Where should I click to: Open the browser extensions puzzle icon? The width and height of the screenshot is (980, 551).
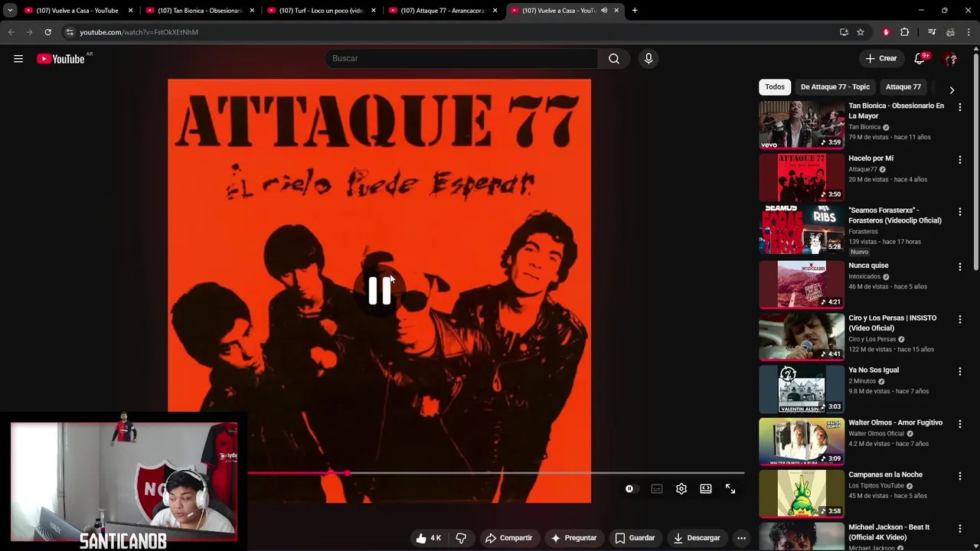pyautogui.click(x=905, y=32)
